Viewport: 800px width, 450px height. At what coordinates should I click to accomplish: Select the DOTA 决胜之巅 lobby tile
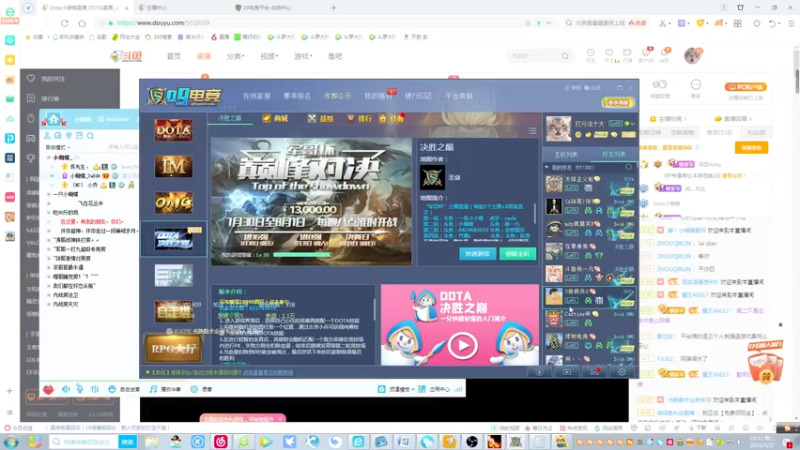point(173,239)
